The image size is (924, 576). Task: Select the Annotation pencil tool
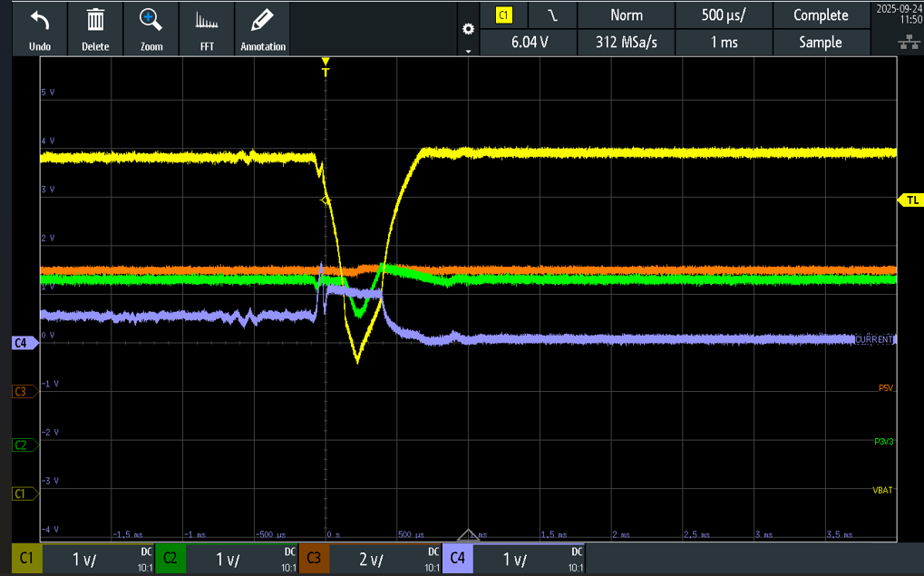(x=263, y=29)
